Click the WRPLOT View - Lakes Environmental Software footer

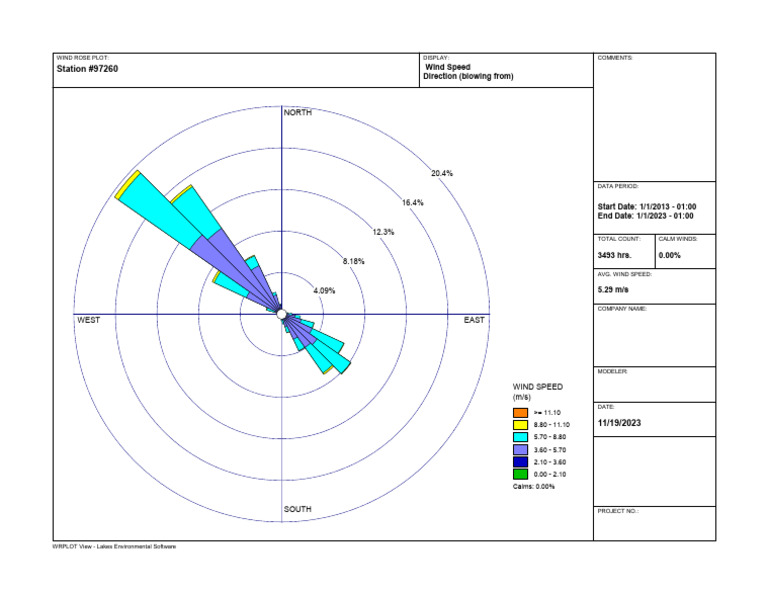[x=114, y=546]
